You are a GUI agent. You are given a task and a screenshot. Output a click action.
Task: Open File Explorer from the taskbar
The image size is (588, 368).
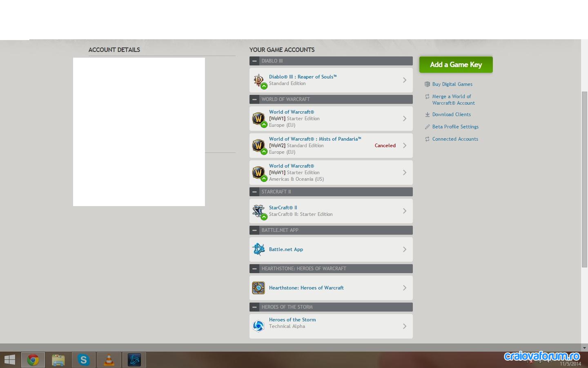[58, 360]
